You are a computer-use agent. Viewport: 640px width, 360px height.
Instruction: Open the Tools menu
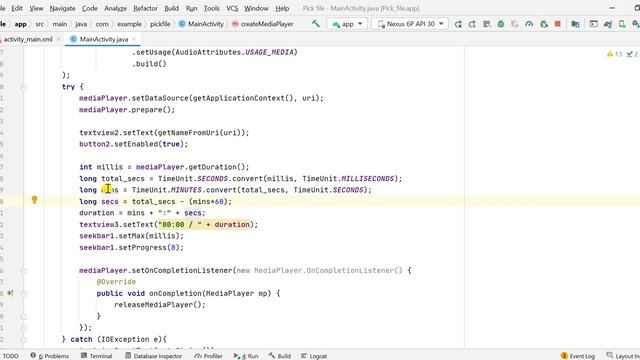[211, 8]
